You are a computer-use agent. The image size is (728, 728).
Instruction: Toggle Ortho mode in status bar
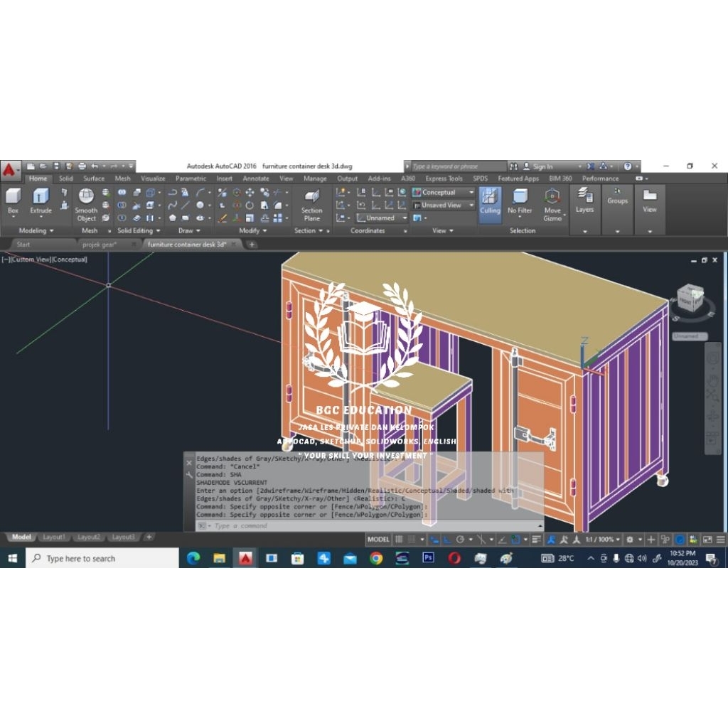coord(446,540)
